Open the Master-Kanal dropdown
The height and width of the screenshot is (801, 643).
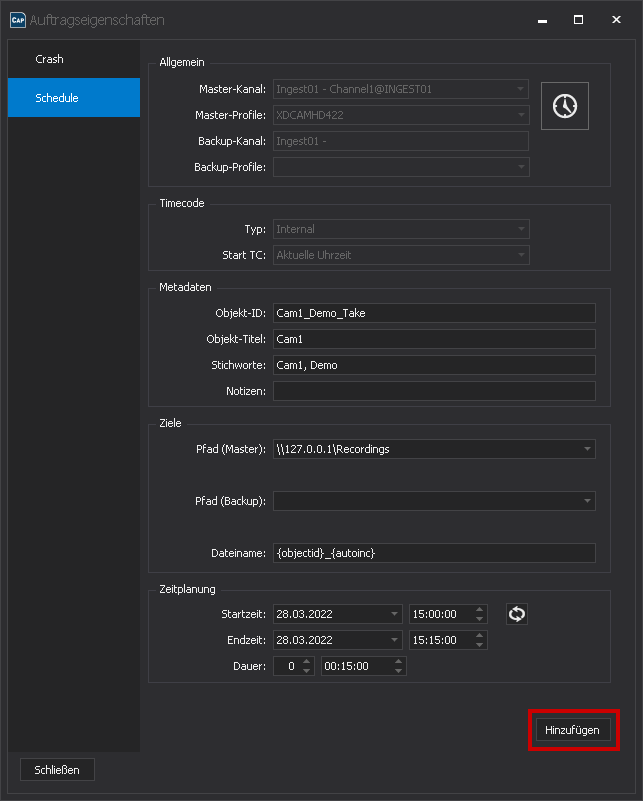401,89
